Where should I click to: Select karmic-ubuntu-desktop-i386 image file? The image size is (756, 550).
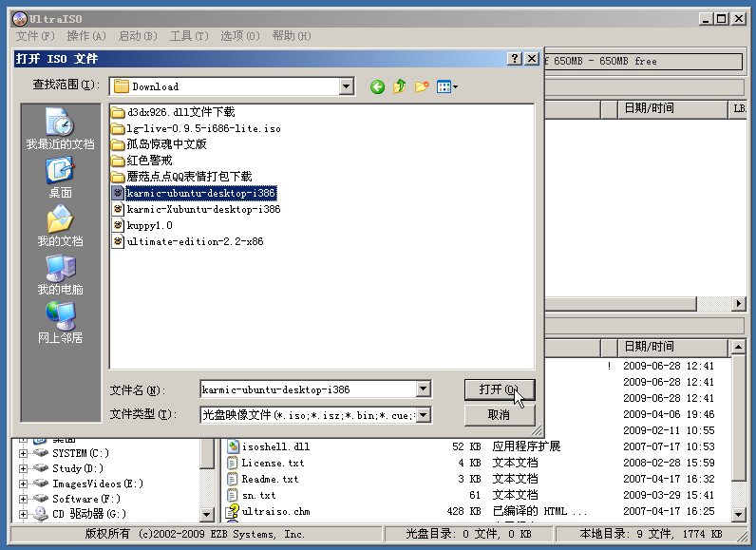195,193
